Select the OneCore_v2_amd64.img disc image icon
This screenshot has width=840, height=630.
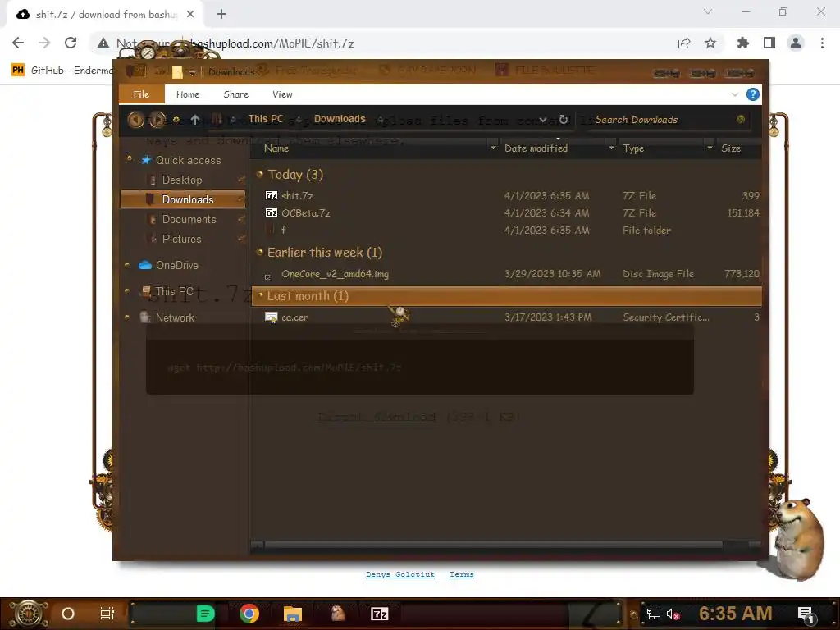point(268,276)
